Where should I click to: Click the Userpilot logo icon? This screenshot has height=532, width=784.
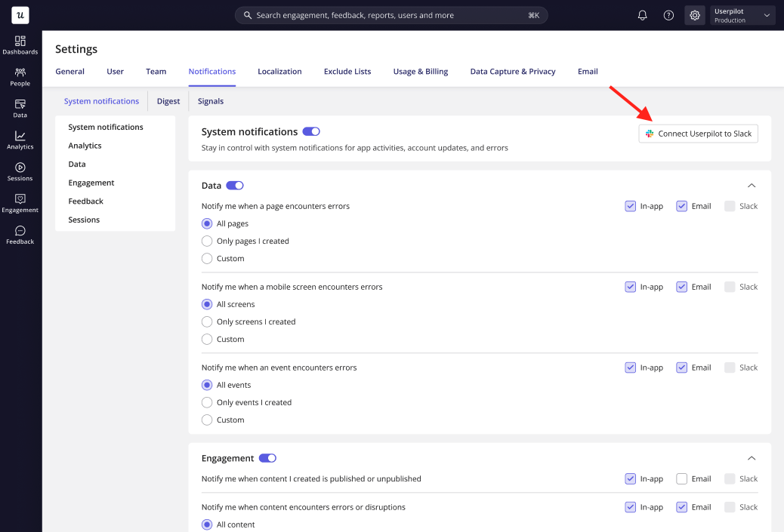click(x=20, y=15)
